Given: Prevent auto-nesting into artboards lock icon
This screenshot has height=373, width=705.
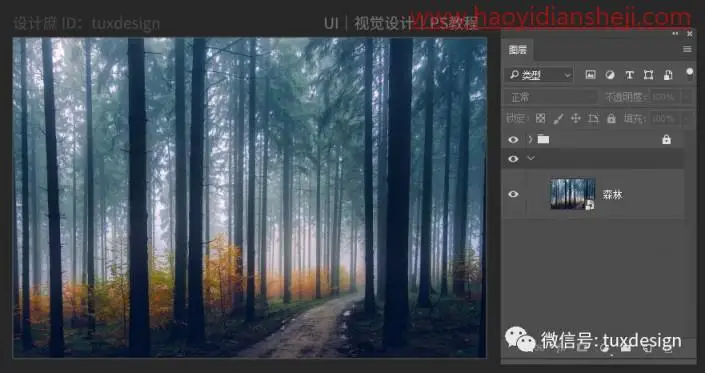Looking at the screenshot, I should coord(593,119).
